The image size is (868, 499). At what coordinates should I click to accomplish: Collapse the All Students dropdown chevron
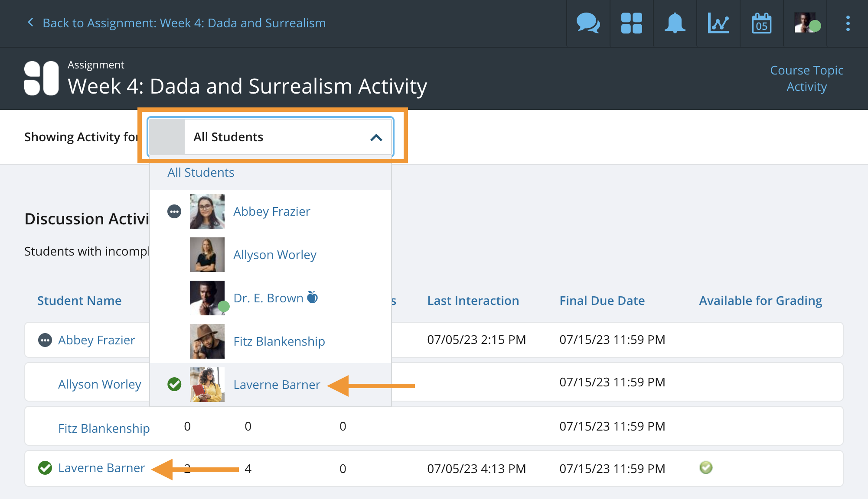pos(376,137)
